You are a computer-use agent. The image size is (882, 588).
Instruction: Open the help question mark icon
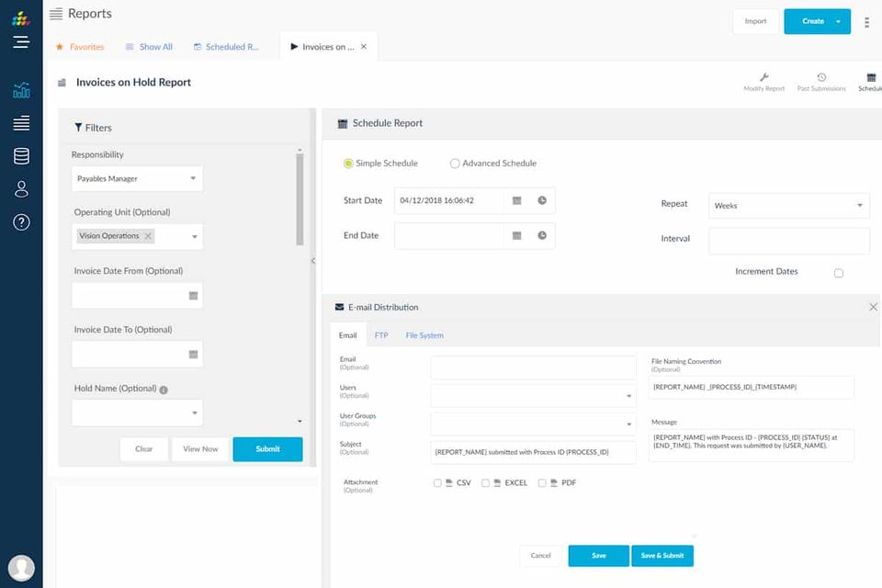coord(21,222)
